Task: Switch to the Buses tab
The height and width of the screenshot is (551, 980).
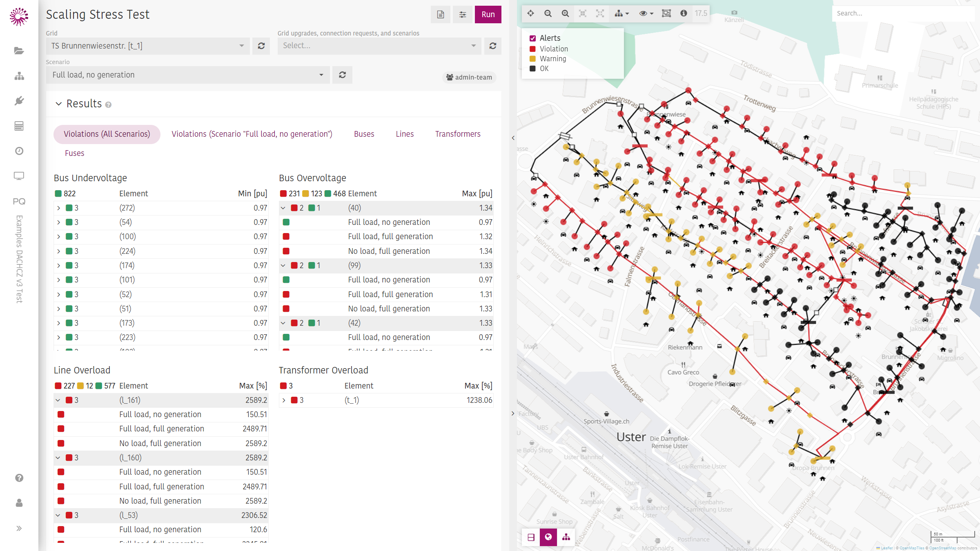Action: pyautogui.click(x=364, y=134)
